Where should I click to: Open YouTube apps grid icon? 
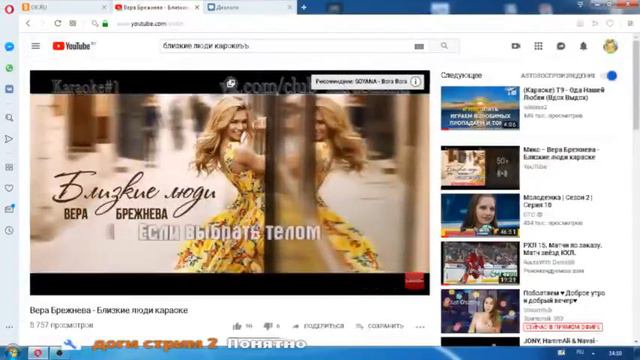click(538, 46)
